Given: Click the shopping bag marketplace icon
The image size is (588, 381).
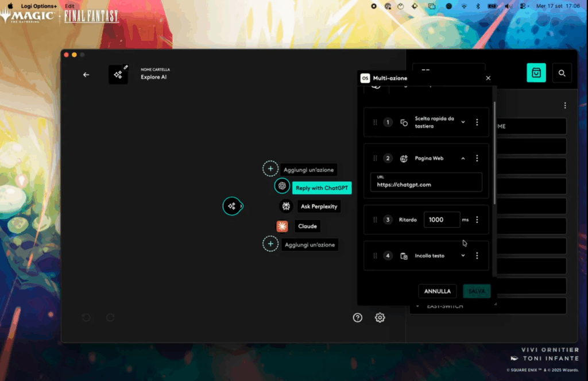Looking at the screenshot, I should tap(536, 73).
